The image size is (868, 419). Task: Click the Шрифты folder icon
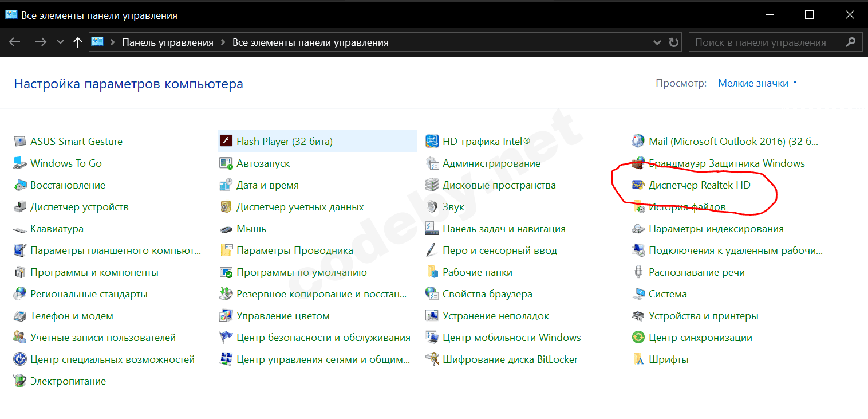[638, 359]
